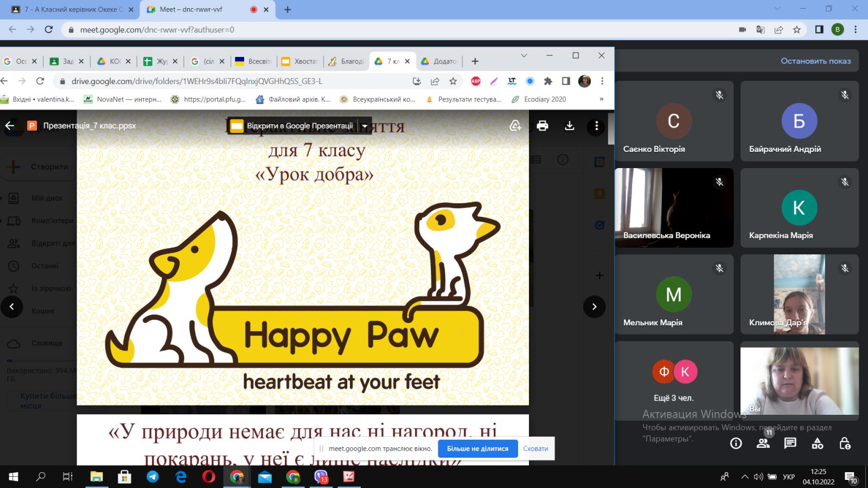This screenshot has height=488, width=868.
Task: Open Meet activities icon
Action: [817, 444]
